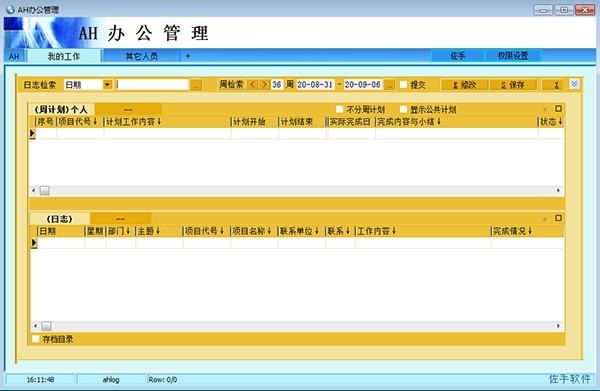Sort by 项目名称 column header
Image resolution: width=600 pixels, height=391 pixels.
[x=254, y=231]
